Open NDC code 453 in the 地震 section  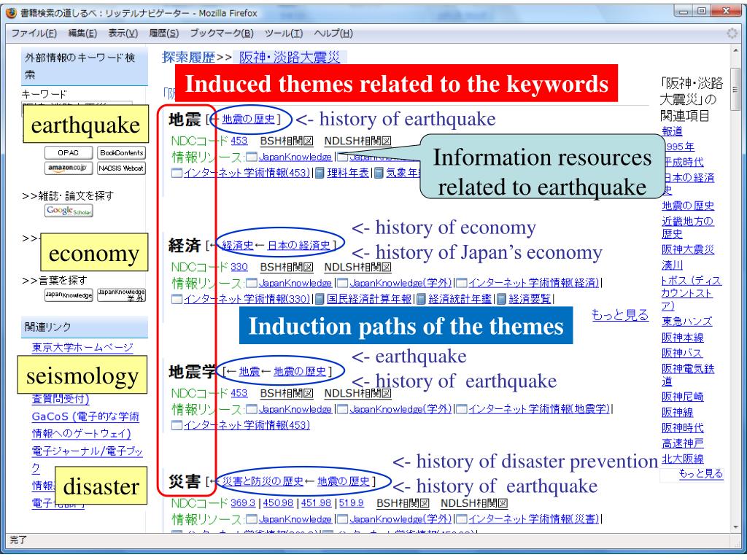tap(239, 141)
